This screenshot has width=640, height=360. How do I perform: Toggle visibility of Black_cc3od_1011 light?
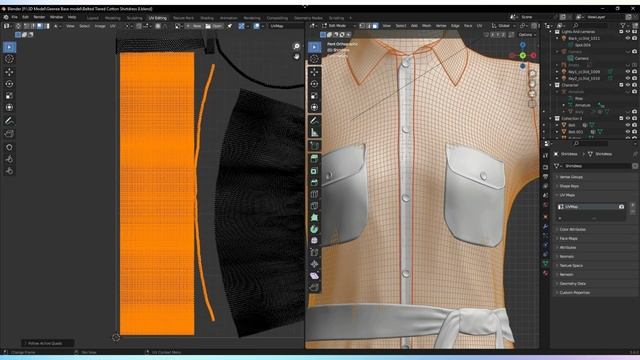click(628, 38)
